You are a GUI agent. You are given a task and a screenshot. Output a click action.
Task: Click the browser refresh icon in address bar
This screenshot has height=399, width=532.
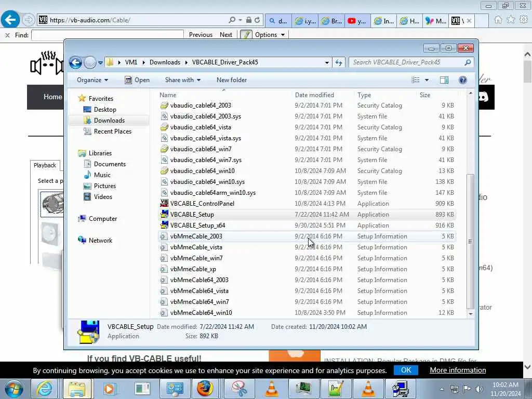click(x=257, y=20)
